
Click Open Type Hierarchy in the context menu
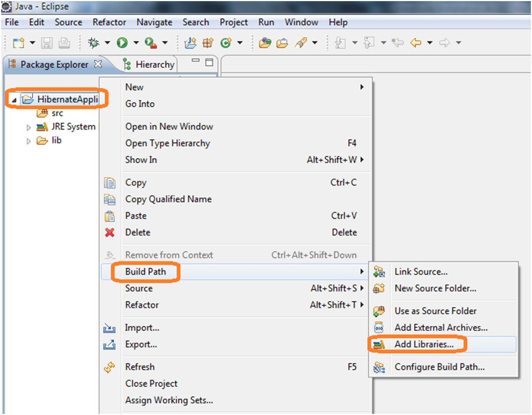tap(166, 143)
